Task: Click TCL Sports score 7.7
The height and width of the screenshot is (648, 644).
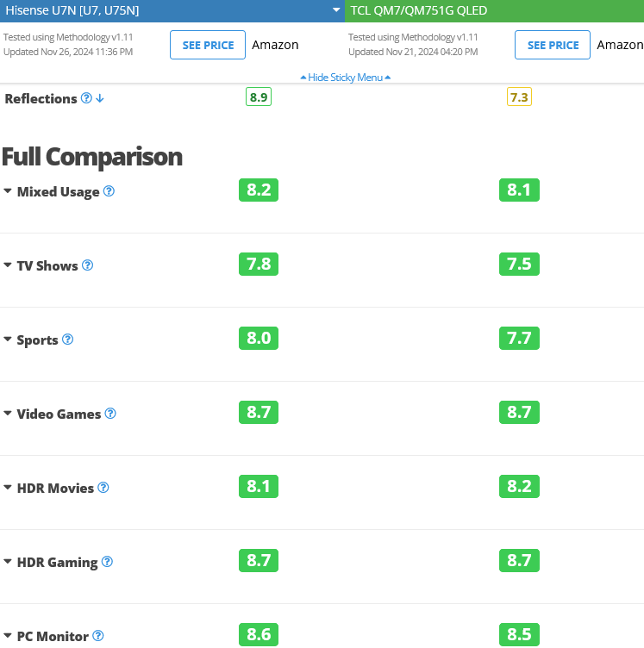Action: click(519, 338)
